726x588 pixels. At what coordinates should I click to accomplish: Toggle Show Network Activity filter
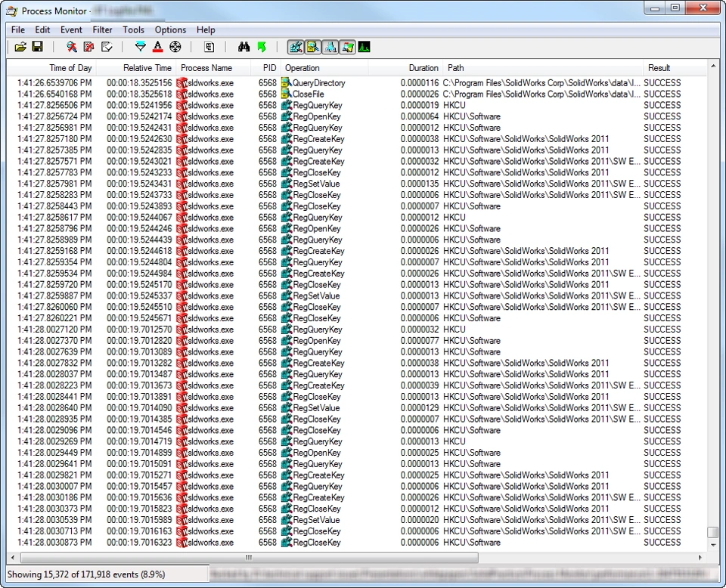coord(330,47)
